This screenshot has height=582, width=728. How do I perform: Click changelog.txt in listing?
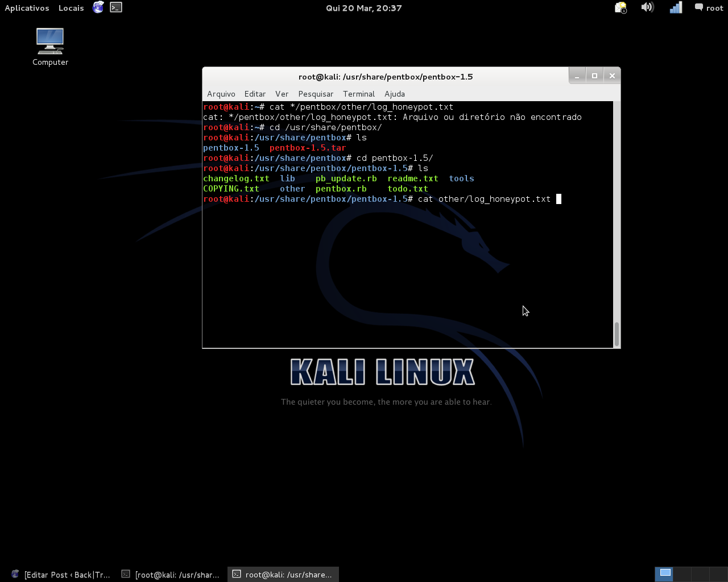pos(236,178)
